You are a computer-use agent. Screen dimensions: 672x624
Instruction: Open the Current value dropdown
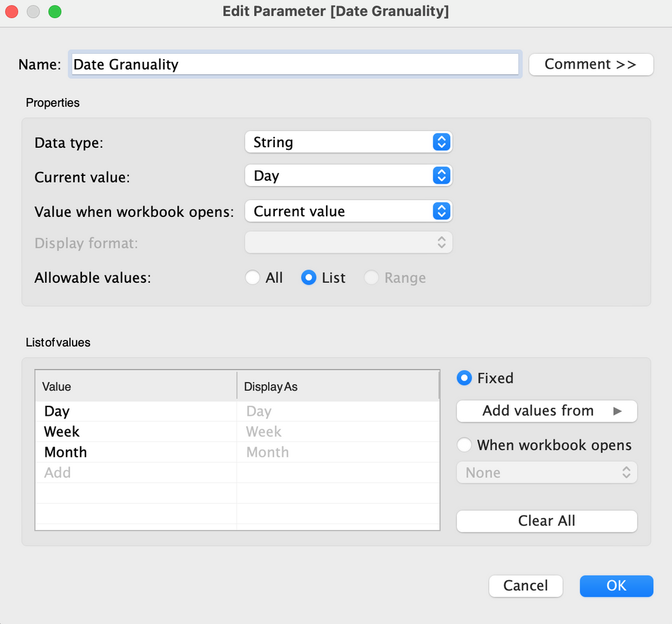pos(348,175)
